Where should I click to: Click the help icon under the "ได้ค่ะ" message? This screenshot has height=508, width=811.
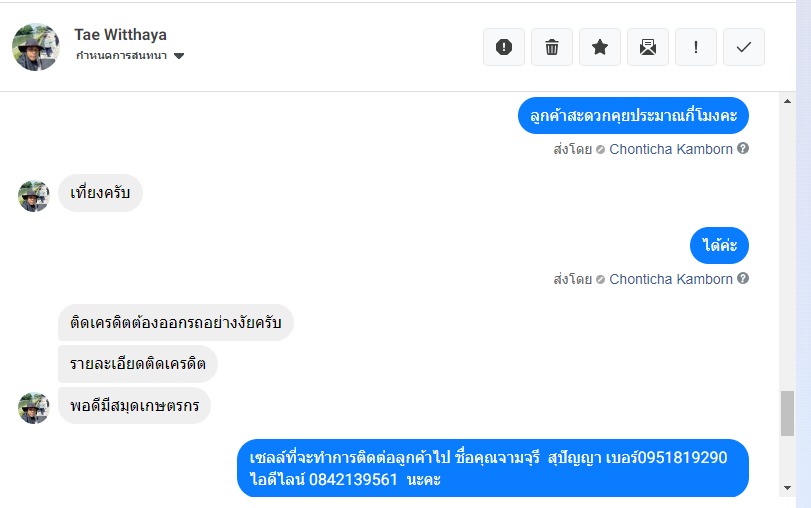click(743, 279)
